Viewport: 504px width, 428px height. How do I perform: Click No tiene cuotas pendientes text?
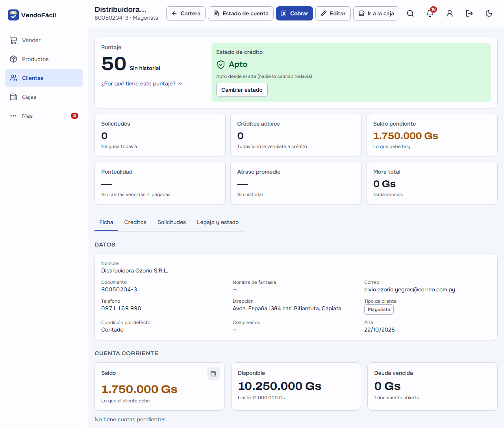click(x=131, y=419)
